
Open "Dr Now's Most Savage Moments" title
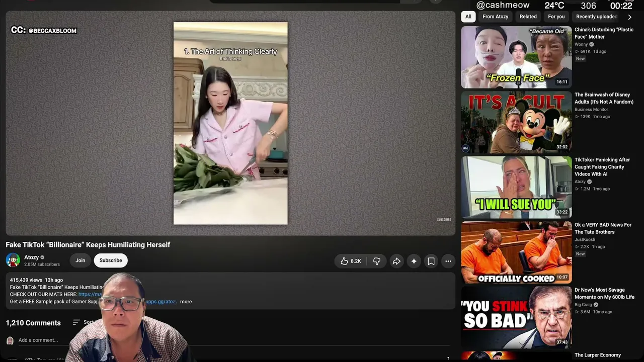pos(604,293)
